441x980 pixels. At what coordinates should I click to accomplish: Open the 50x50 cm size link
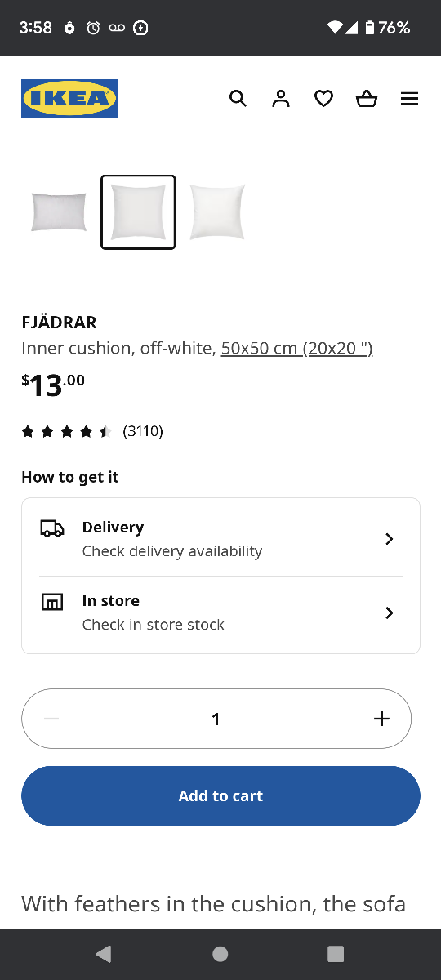click(297, 349)
